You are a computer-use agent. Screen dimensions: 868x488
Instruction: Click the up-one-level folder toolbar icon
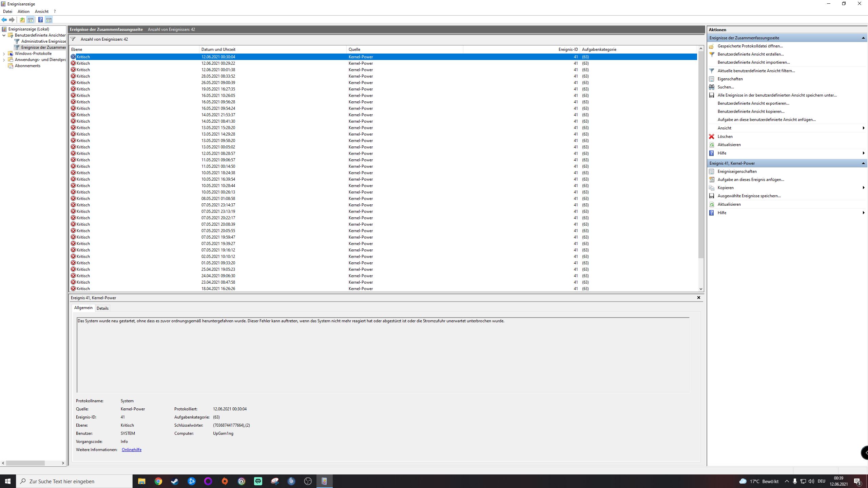(x=22, y=20)
